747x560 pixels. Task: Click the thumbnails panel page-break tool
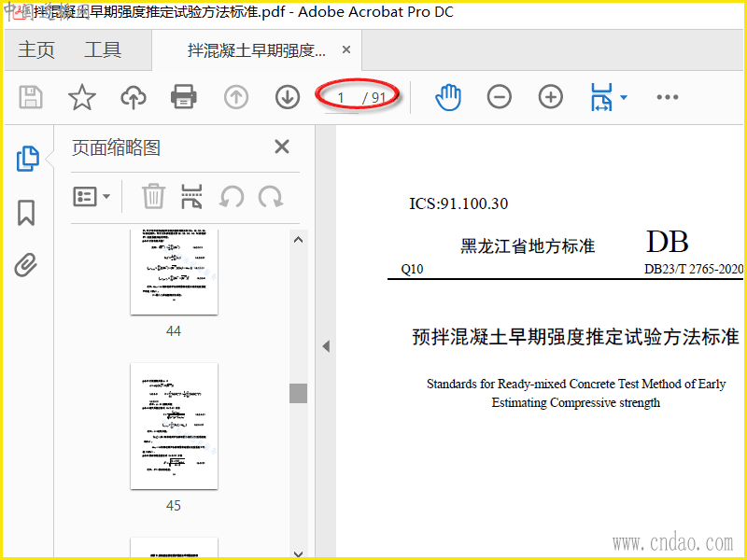pyautogui.click(x=191, y=196)
